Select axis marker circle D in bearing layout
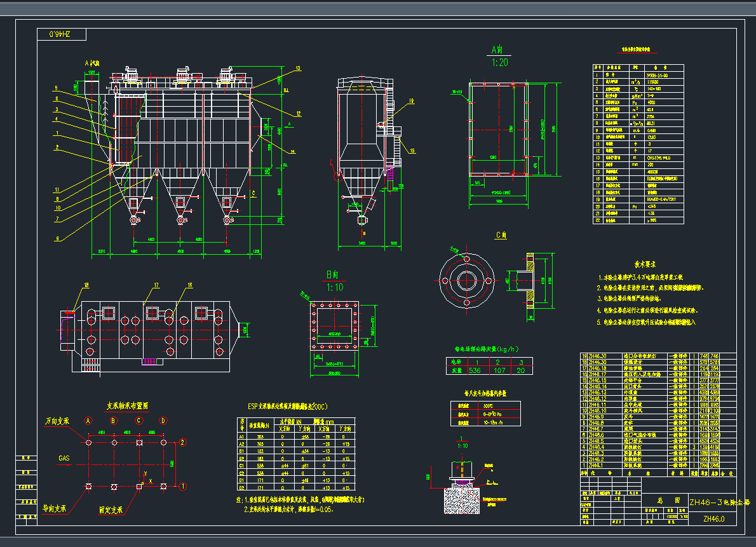 (x=163, y=421)
